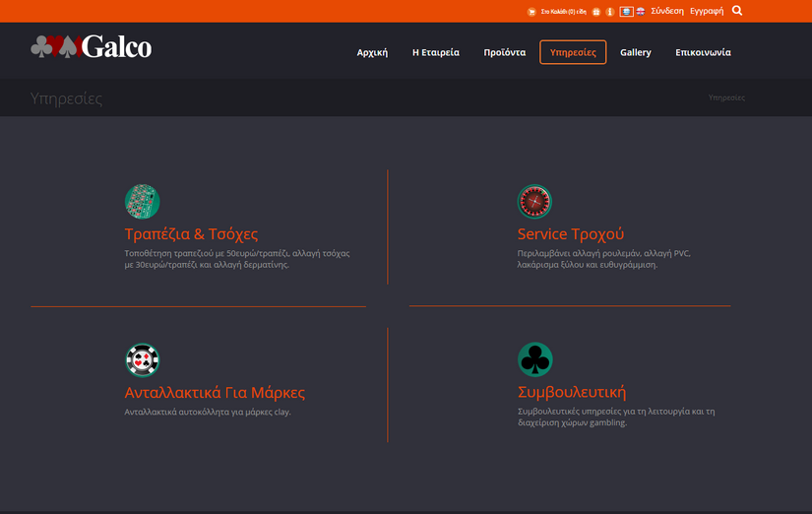Open the Service Τροχού heading link
The image size is (812, 514).
point(571,234)
